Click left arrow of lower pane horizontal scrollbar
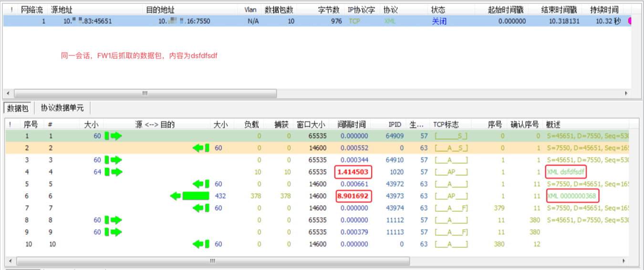Screen dimensions: 644x270 click(10, 261)
